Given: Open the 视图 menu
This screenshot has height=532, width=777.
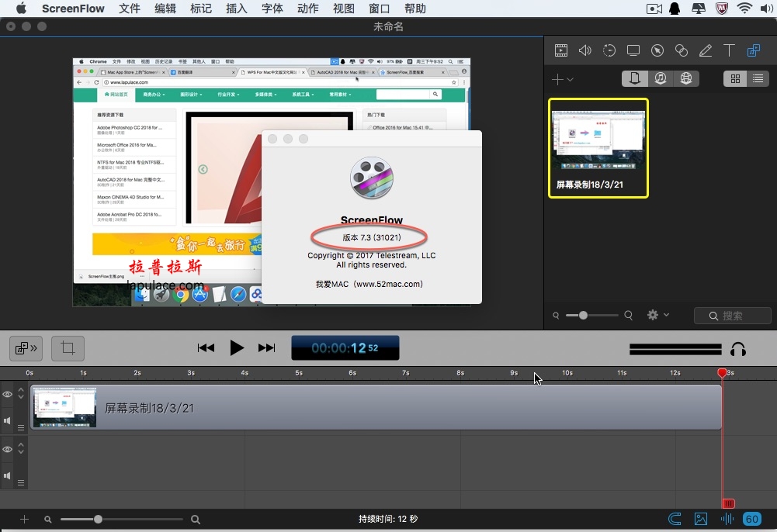Looking at the screenshot, I should pos(343,9).
